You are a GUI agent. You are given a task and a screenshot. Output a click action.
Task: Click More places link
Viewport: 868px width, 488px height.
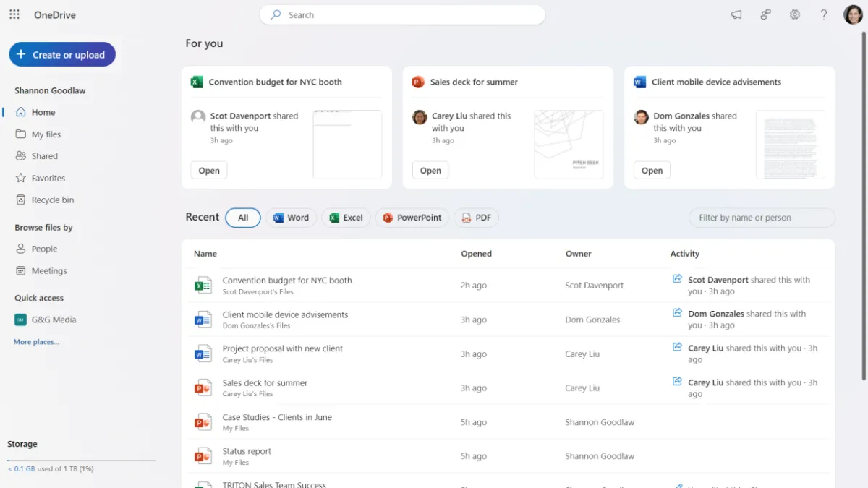click(x=36, y=342)
